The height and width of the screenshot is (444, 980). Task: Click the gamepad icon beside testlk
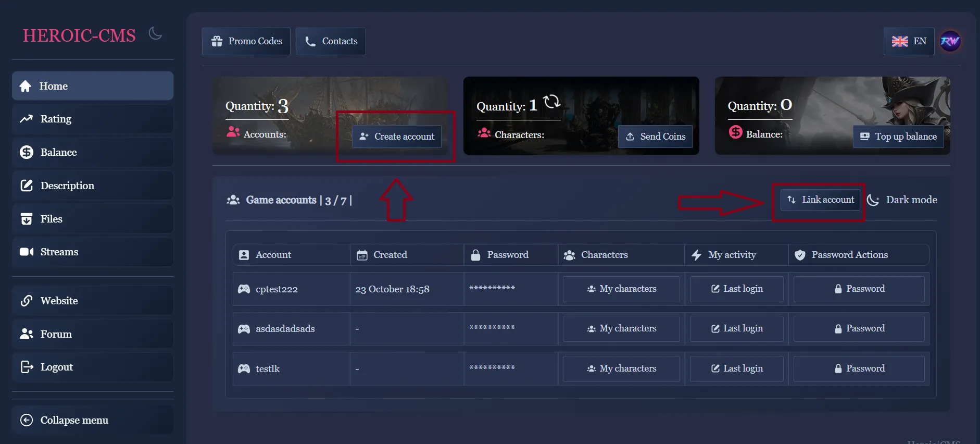coord(244,369)
